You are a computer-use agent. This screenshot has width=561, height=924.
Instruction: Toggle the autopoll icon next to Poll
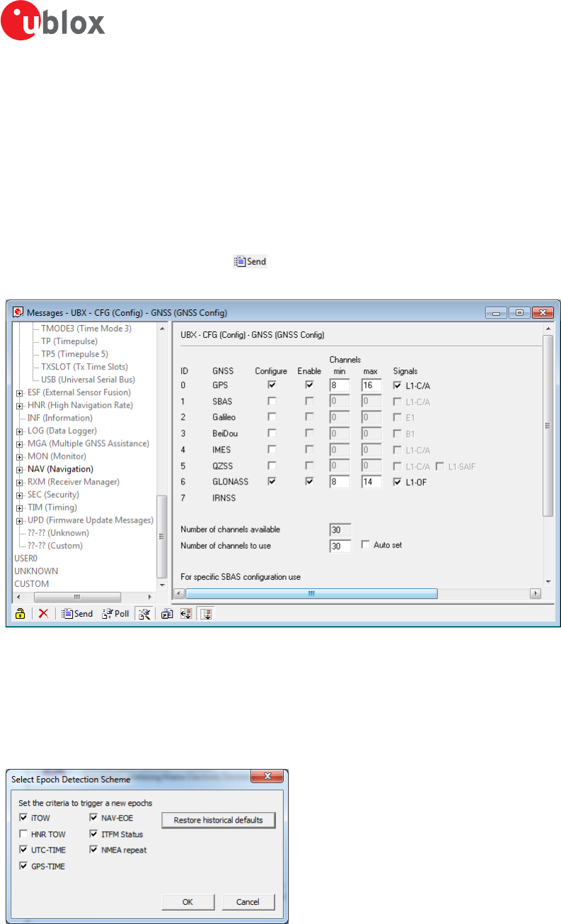[144, 614]
